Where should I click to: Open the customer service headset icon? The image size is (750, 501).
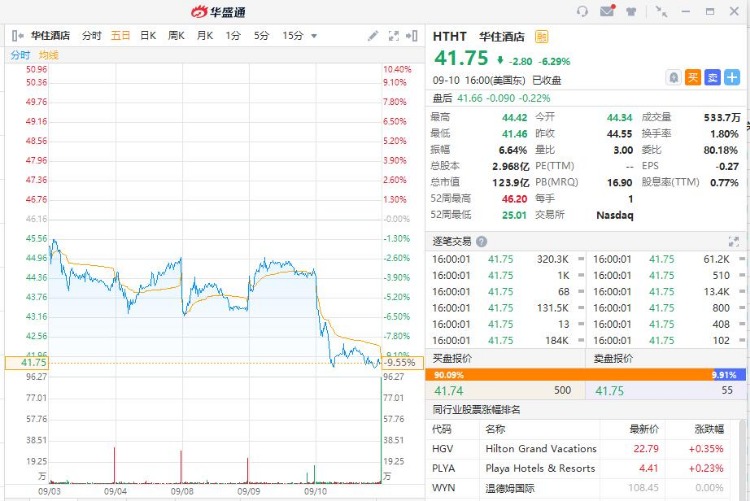(582, 11)
